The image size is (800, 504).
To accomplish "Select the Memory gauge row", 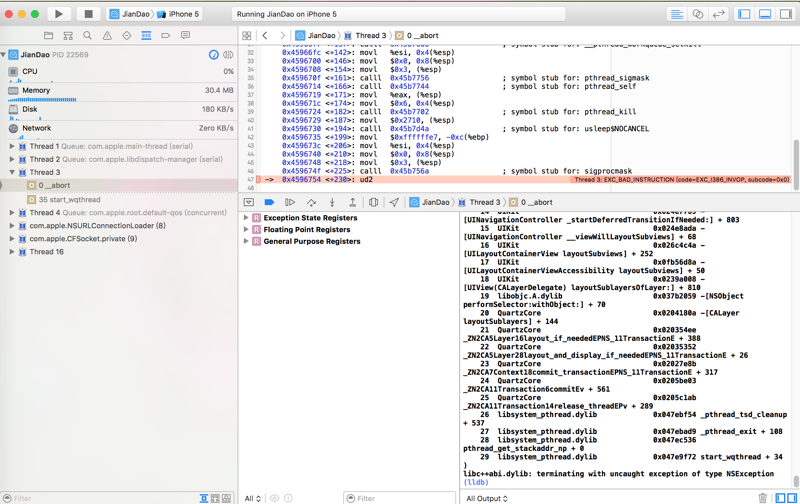I will click(x=36, y=90).
